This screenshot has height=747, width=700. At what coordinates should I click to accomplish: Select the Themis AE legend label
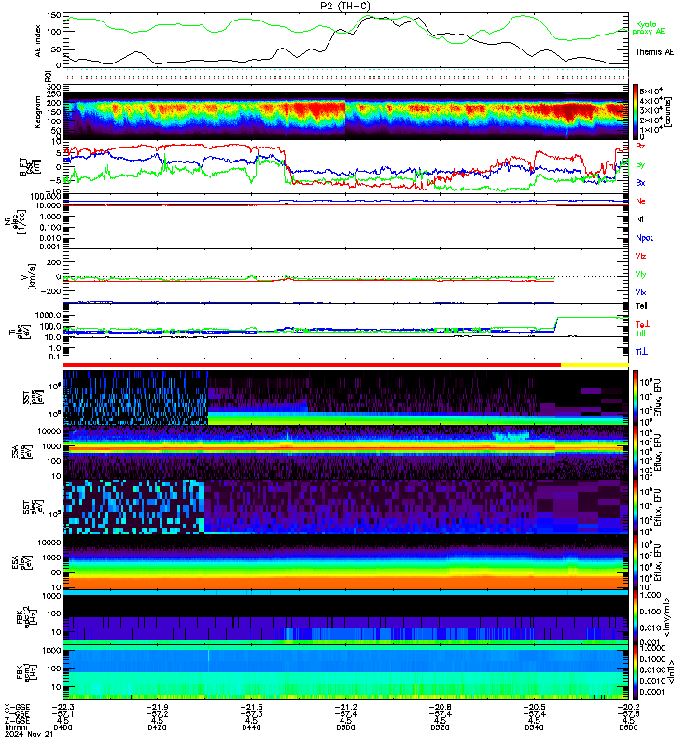coord(654,52)
